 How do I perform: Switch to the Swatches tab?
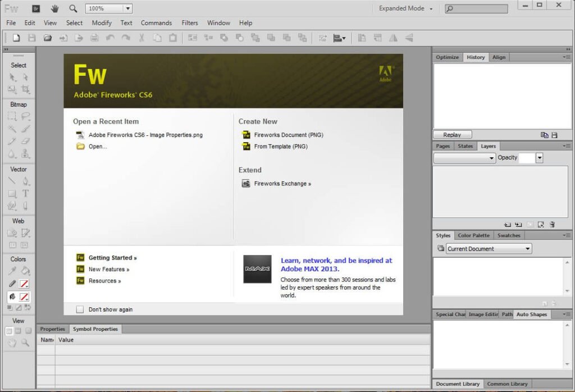click(509, 235)
